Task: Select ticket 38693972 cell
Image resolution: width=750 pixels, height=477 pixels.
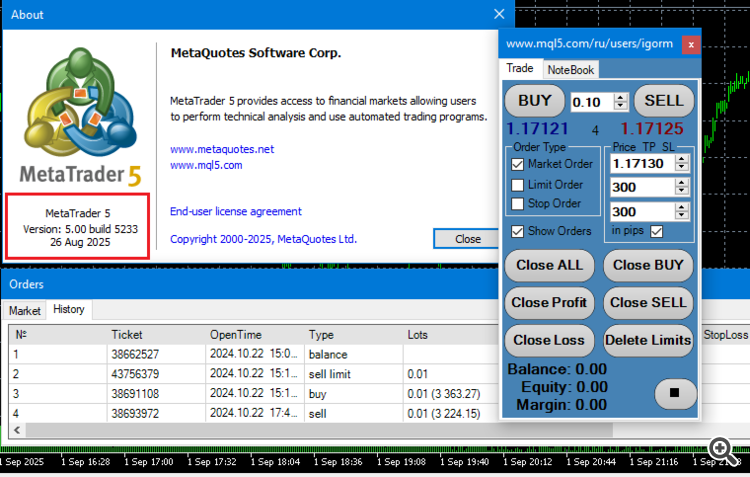Action: click(x=156, y=413)
